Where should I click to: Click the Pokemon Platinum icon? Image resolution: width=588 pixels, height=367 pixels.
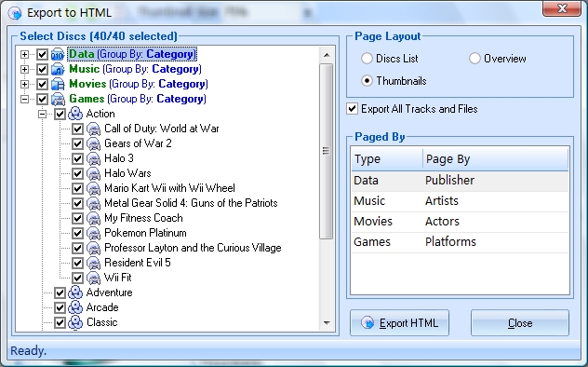pos(93,233)
